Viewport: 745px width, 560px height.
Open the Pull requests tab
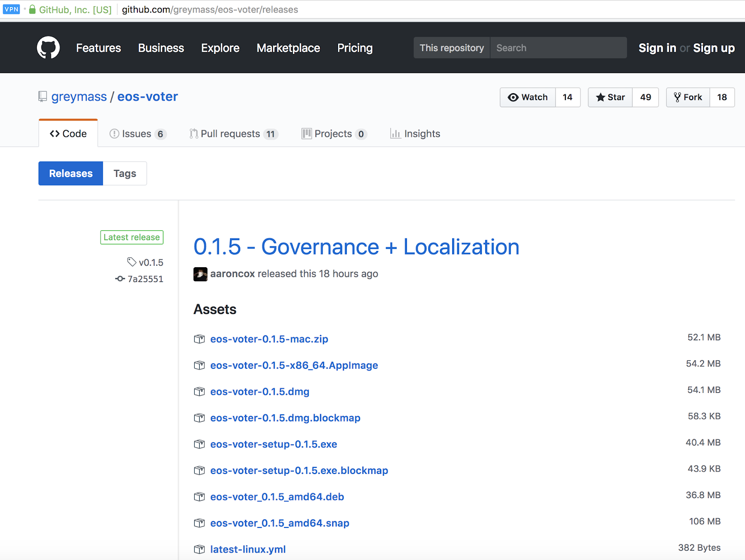230,134
